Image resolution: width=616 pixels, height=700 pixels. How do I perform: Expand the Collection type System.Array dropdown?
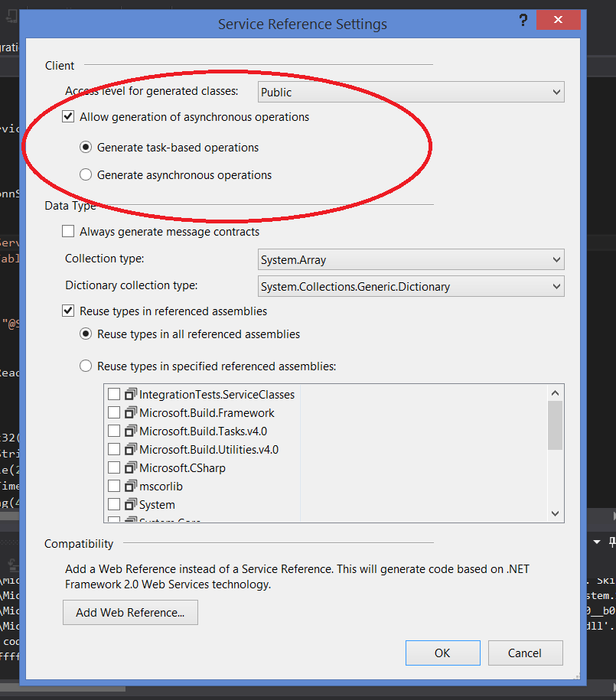point(411,260)
